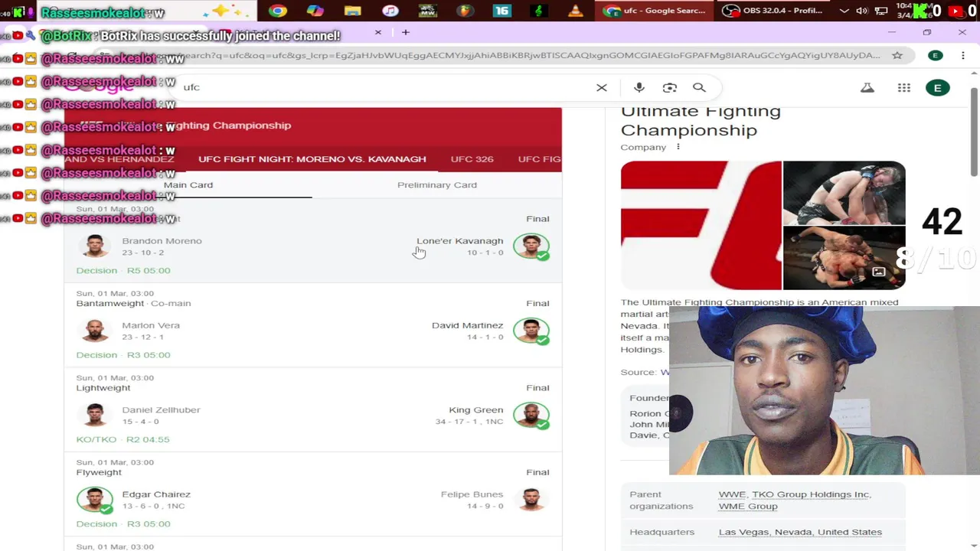Open Daniel Zellhuber's fighter entry

coord(161,409)
